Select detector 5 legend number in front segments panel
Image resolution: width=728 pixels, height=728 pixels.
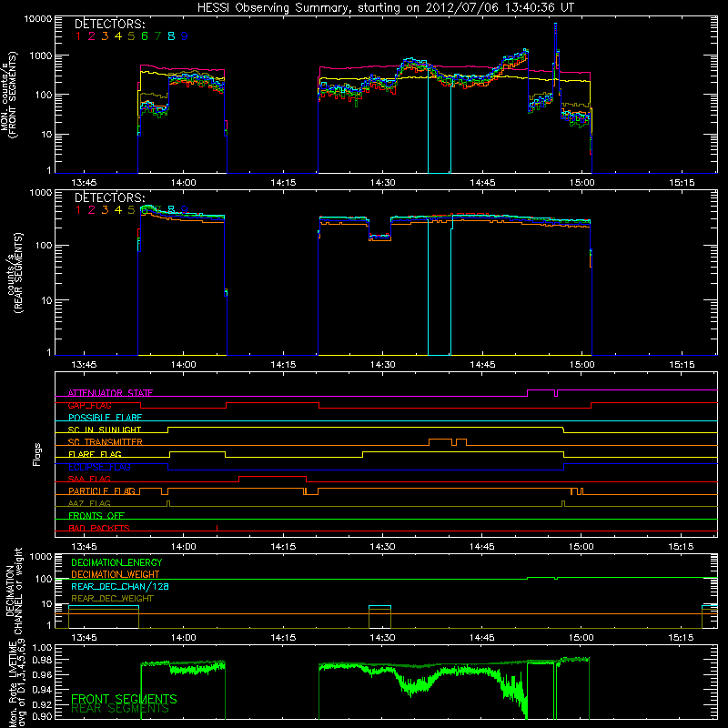tap(131, 36)
